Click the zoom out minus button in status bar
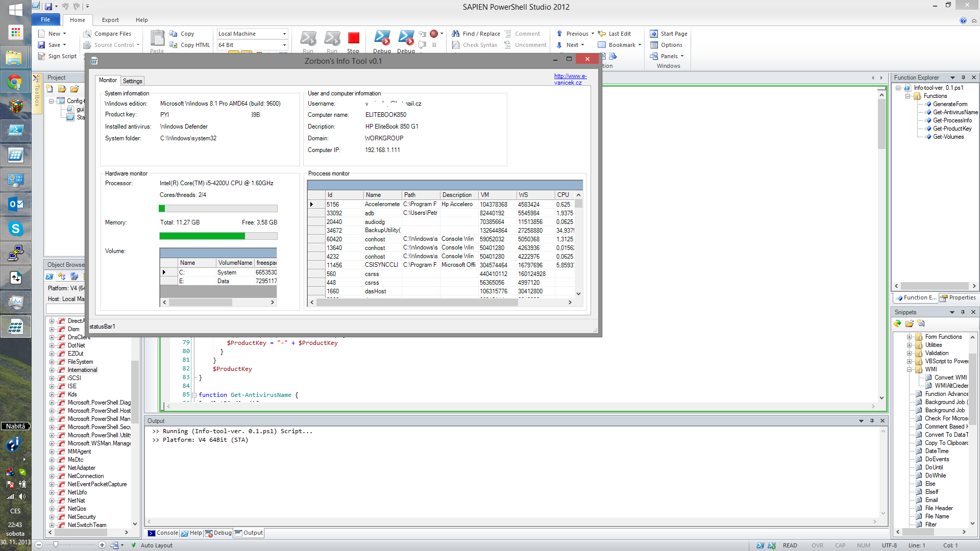 (x=39, y=545)
